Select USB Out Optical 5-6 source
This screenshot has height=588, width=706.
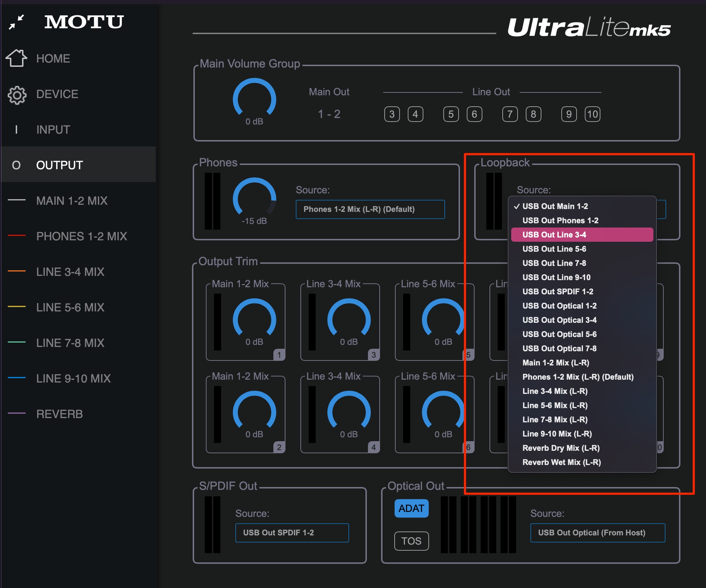(x=582, y=334)
